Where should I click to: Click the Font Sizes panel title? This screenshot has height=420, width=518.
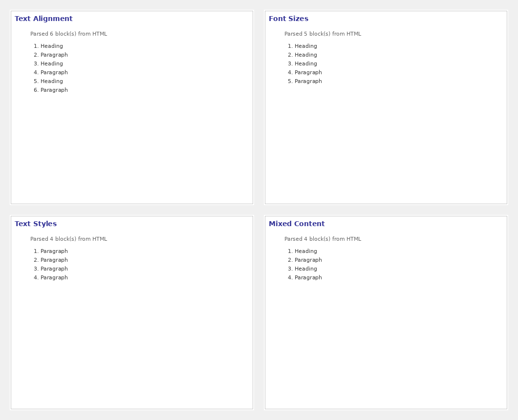click(x=288, y=19)
